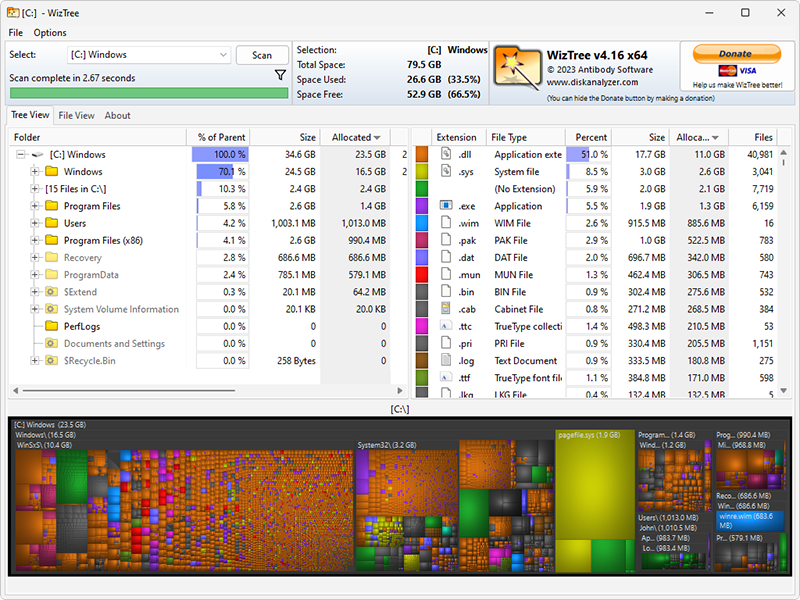Click the red .mun color swatch
The width and height of the screenshot is (800, 600).
(422, 275)
